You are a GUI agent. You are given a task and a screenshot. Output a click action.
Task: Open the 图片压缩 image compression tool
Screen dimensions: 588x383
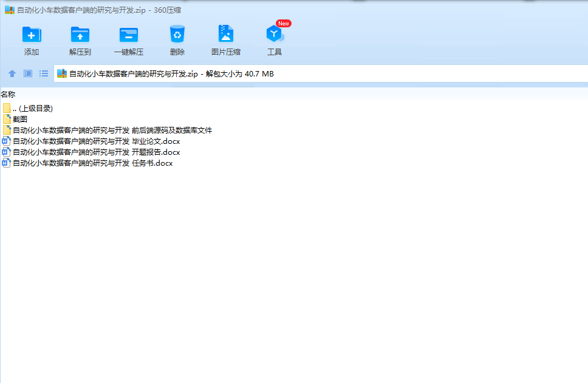[226, 34]
